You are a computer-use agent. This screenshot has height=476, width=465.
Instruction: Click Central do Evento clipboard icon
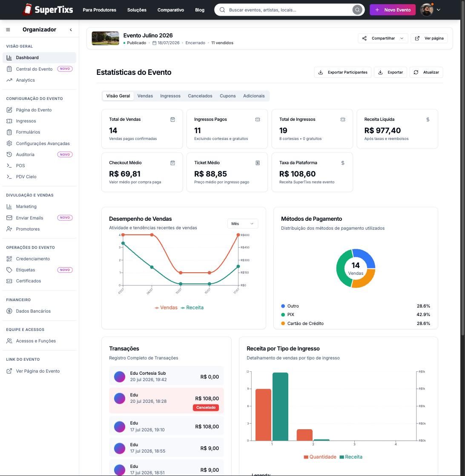click(x=9, y=69)
